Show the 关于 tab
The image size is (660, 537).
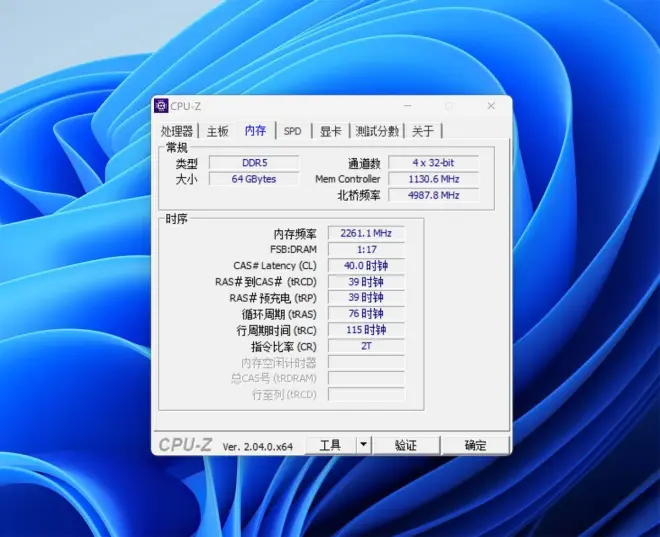click(x=423, y=131)
